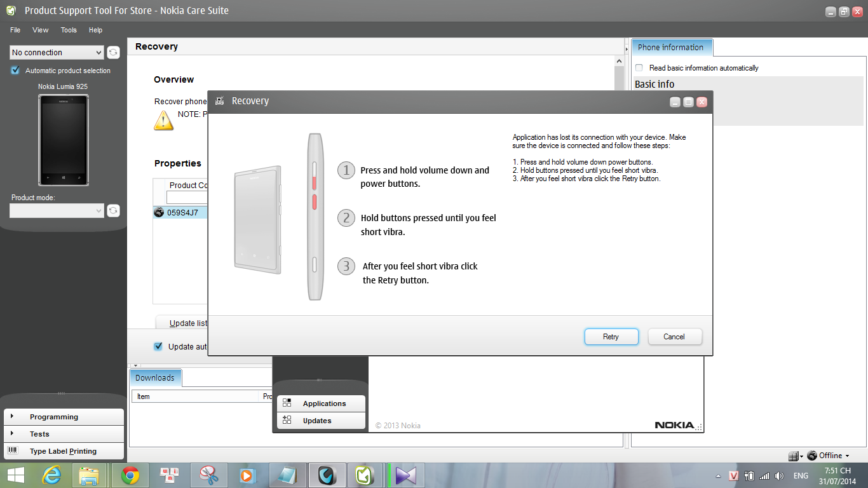Click the Retry button

pyautogui.click(x=611, y=337)
